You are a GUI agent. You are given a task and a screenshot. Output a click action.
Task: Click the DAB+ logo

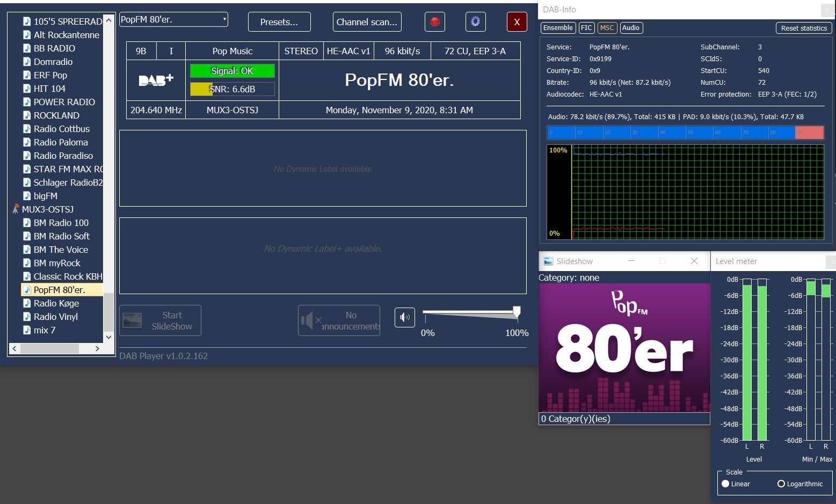click(156, 80)
